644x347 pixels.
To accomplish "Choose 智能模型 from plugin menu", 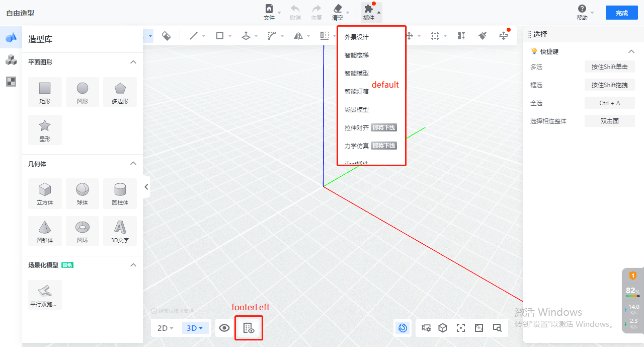I will [357, 74].
